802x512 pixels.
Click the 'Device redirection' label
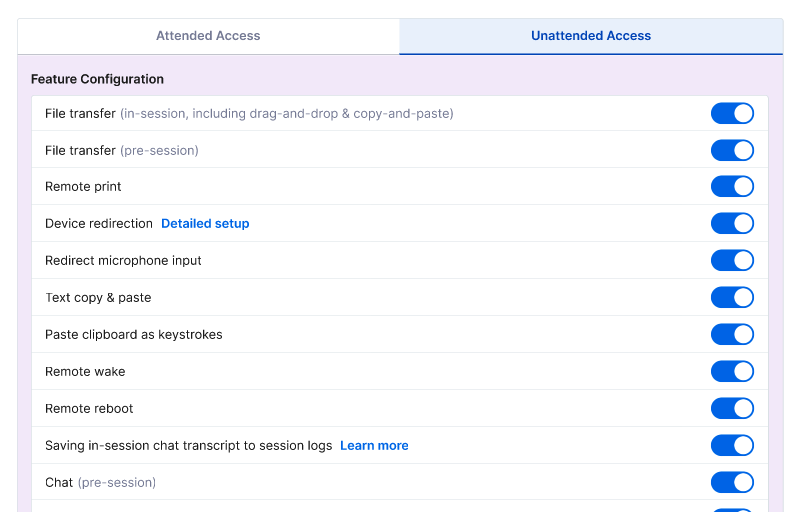point(99,224)
